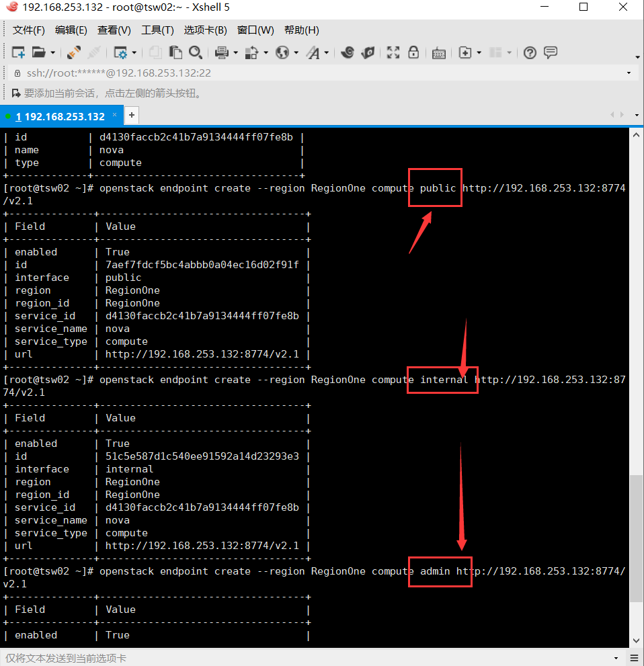Open the 编辑(E) menu

click(x=71, y=30)
